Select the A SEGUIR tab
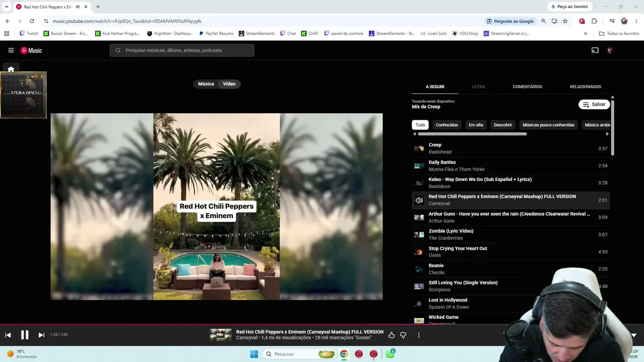The width and height of the screenshot is (644, 362). (435, 86)
